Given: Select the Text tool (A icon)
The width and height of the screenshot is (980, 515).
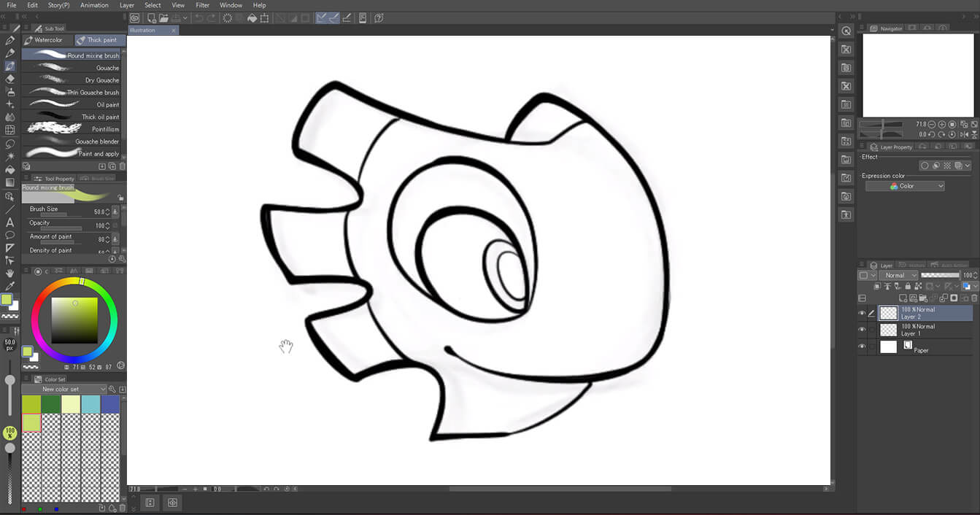Looking at the screenshot, I should (x=10, y=222).
